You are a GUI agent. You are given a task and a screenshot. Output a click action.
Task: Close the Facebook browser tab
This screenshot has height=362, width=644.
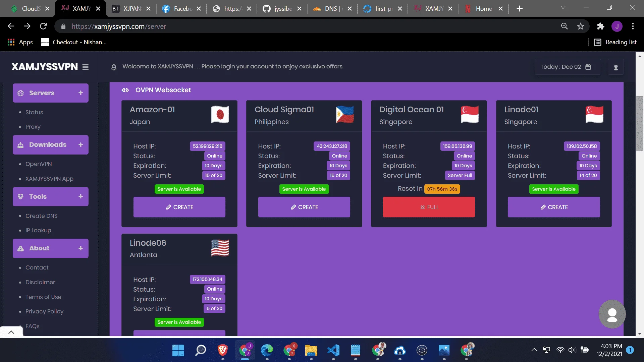tap(199, 9)
